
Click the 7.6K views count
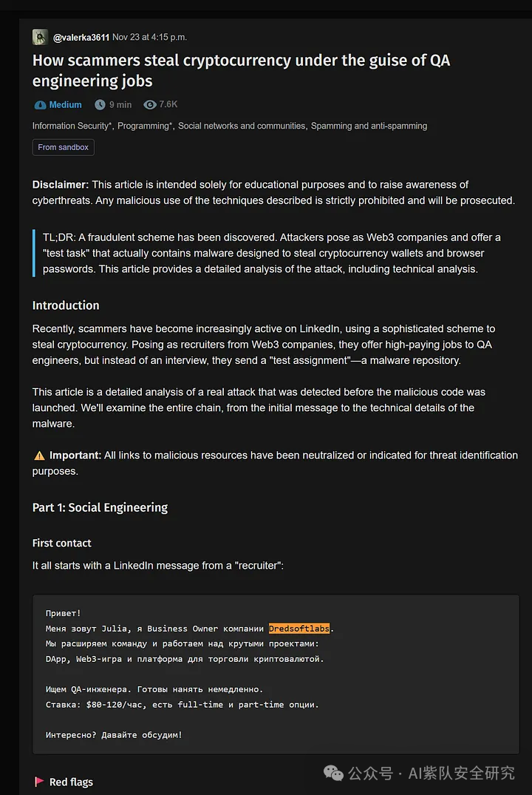(168, 104)
